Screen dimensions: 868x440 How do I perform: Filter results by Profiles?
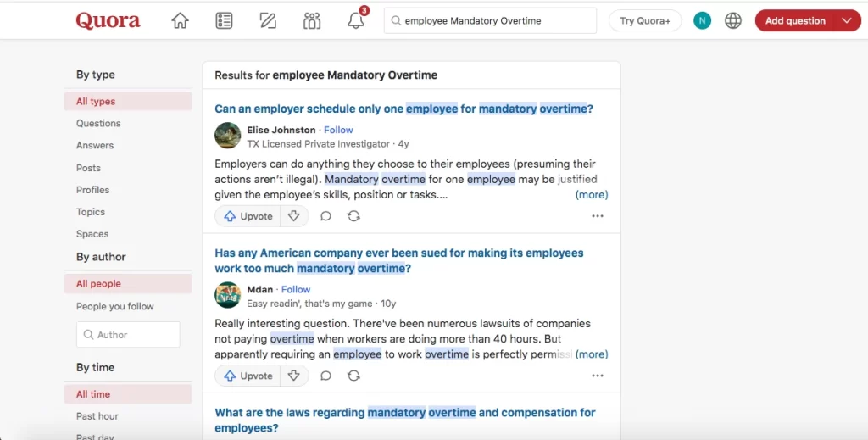pos(93,190)
